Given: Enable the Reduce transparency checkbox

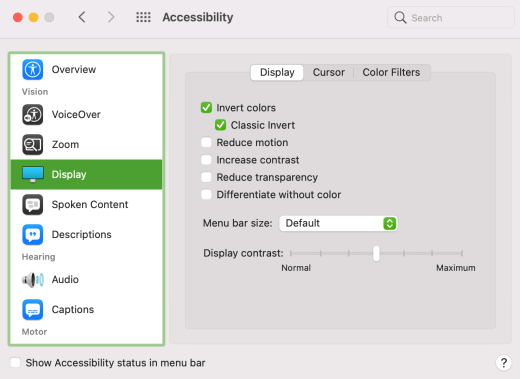Looking at the screenshot, I should [206, 177].
